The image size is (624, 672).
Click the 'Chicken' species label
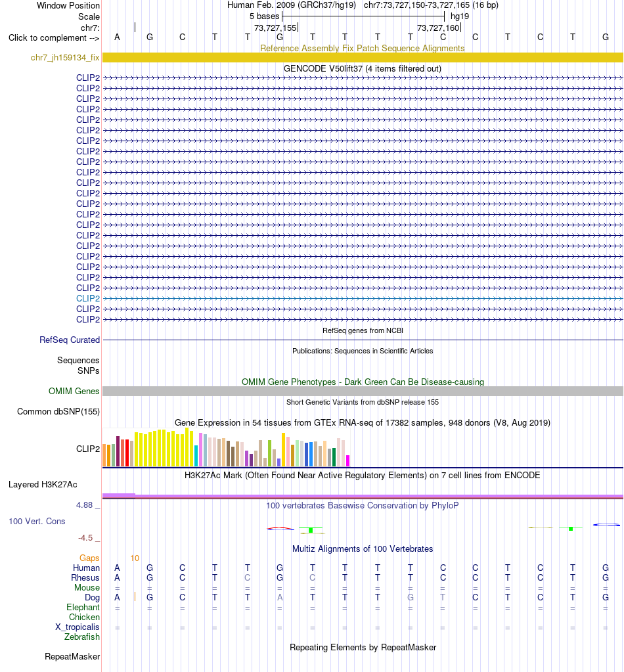pyautogui.click(x=85, y=617)
